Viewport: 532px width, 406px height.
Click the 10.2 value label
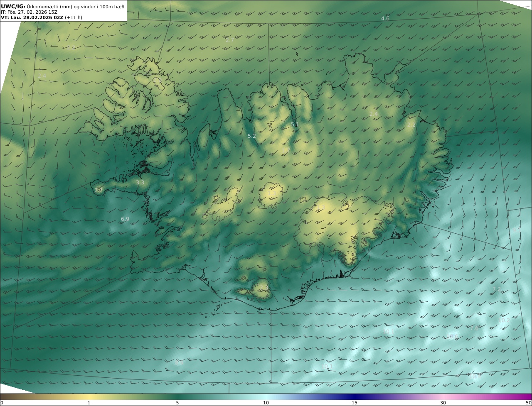(504, 320)
